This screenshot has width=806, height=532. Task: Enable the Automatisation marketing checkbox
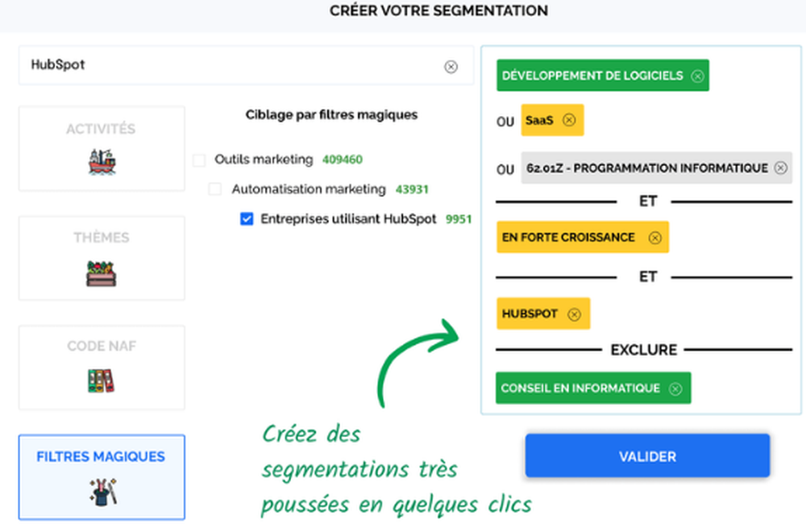(x=215, y=189)
